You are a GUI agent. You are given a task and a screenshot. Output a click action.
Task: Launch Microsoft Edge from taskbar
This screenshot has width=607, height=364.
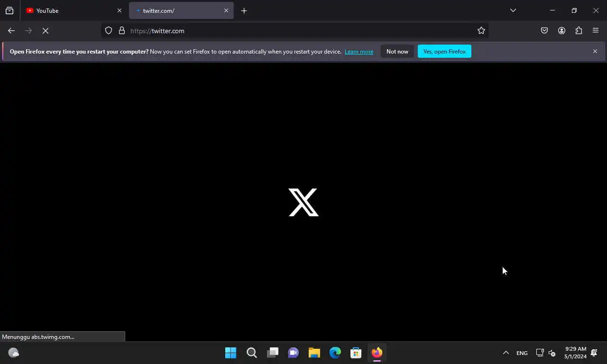point(335,353)
